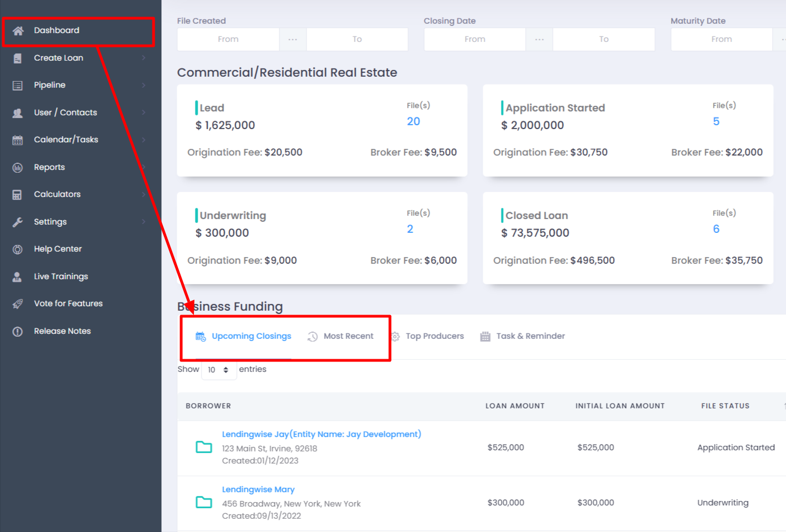Click the Vote for Features rocket icon
The width and height of the screenshot is (786, 532).
(18, 304)
